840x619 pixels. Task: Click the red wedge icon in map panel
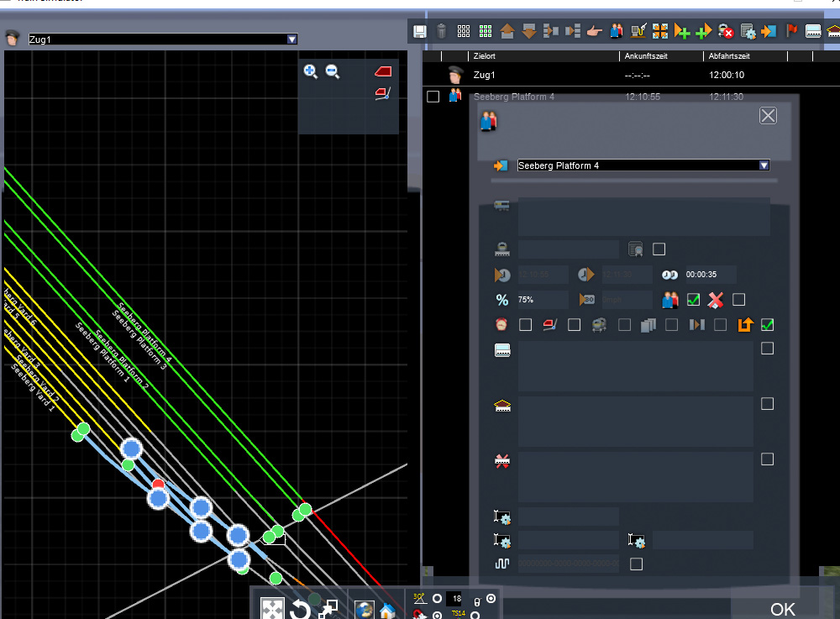pos(383,71)
